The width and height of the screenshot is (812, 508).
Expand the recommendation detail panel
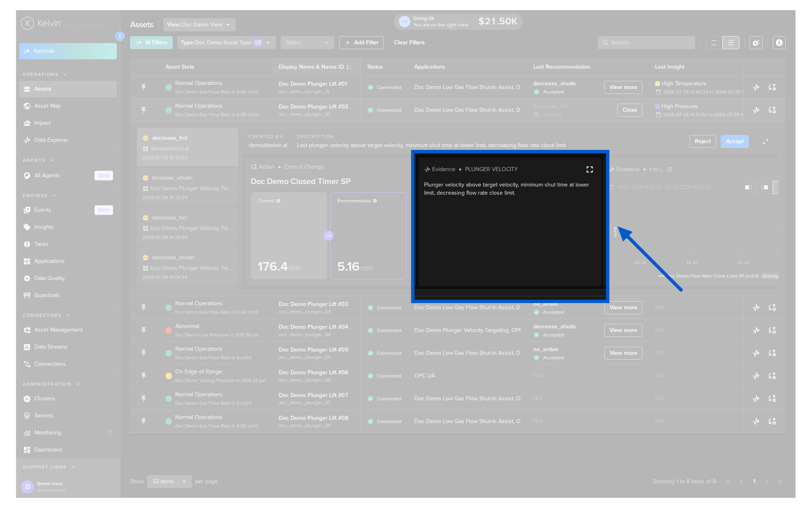[765, 141]
